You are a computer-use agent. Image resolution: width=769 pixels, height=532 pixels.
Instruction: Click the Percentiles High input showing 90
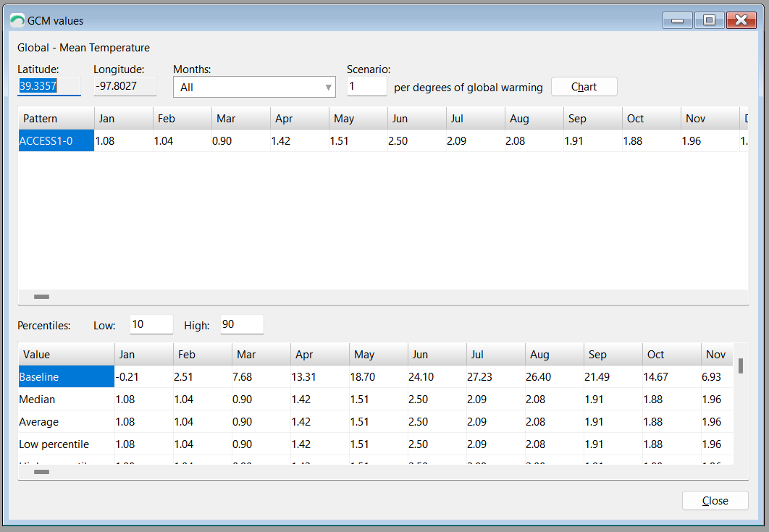coord(242,324)
